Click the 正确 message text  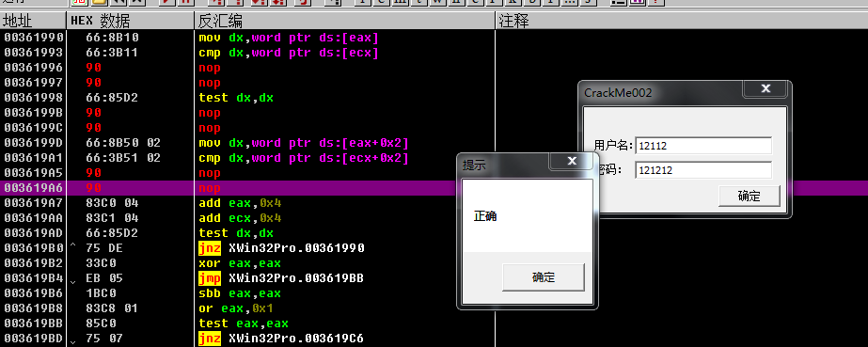click(485, 216)
